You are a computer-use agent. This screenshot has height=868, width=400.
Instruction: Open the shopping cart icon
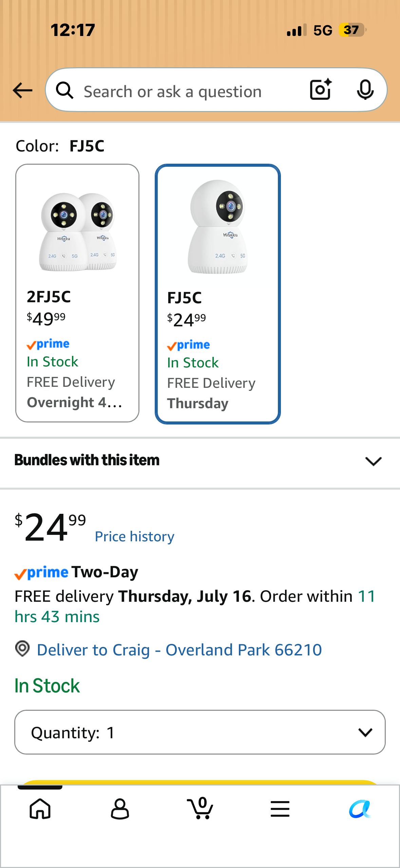click(200, 808)
